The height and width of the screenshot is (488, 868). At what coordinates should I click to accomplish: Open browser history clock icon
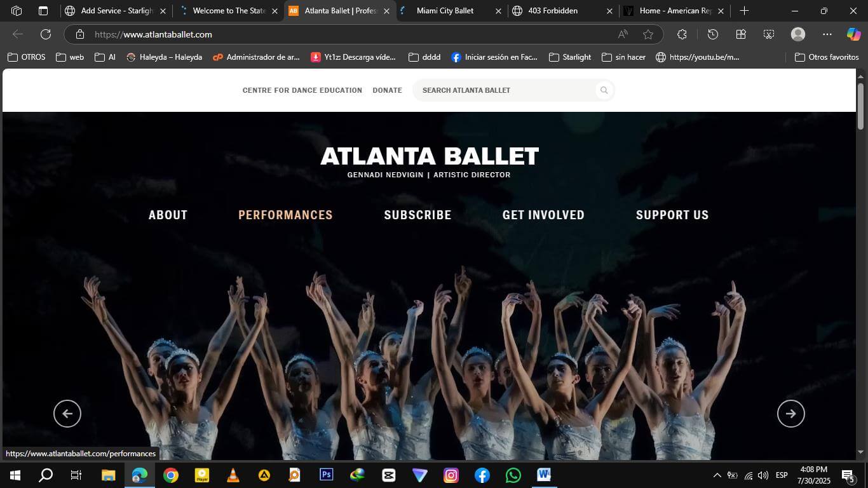pos(712,34)
